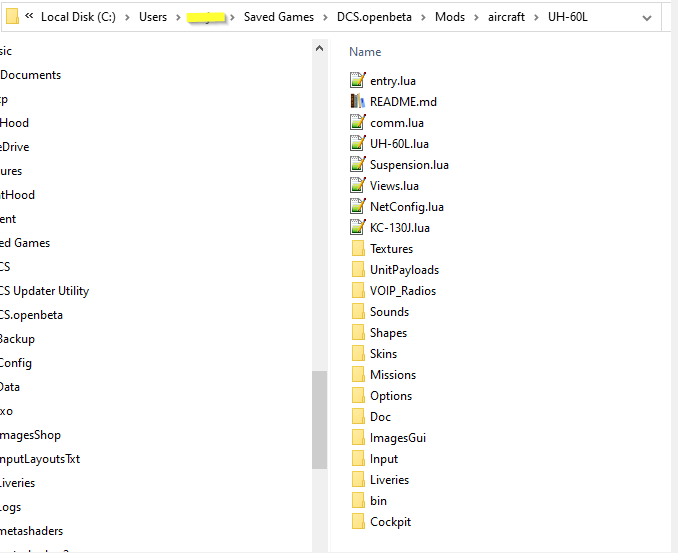
Task: Click the VOIP_Radios folder icon
Action: (358, 291)
